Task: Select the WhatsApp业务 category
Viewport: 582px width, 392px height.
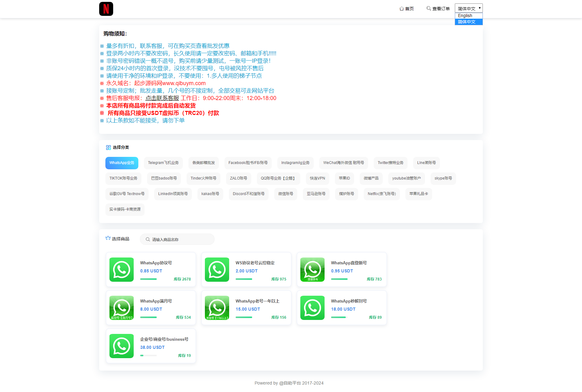Action: click(122, 163)
